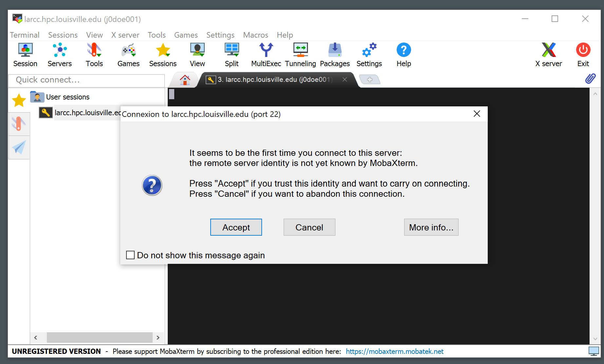604x364 pixels.
Task: Open the Packages manager icon
Action: tap(335, 55)
